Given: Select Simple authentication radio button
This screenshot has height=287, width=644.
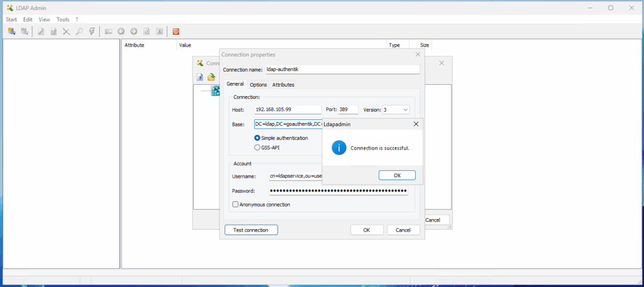Looking at the screenshot, I should click(x=257, y=138).
